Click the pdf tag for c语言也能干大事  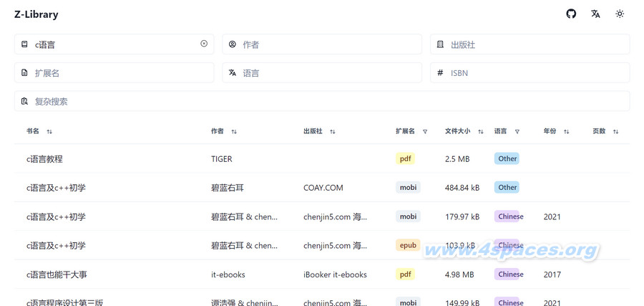pyautogui.click(x=405, y=274)
